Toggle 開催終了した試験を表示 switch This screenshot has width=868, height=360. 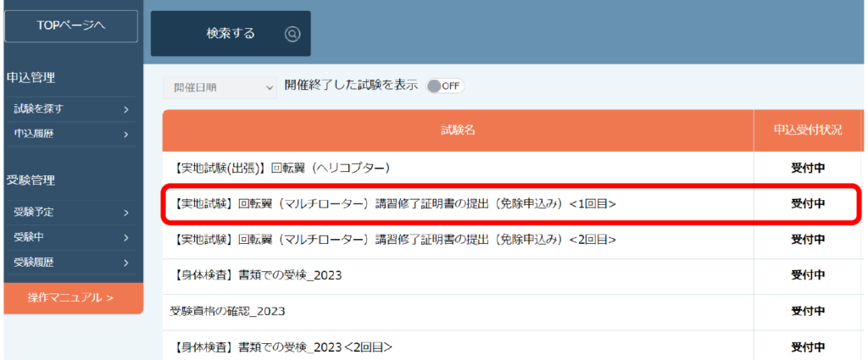(x=445, y=86)
